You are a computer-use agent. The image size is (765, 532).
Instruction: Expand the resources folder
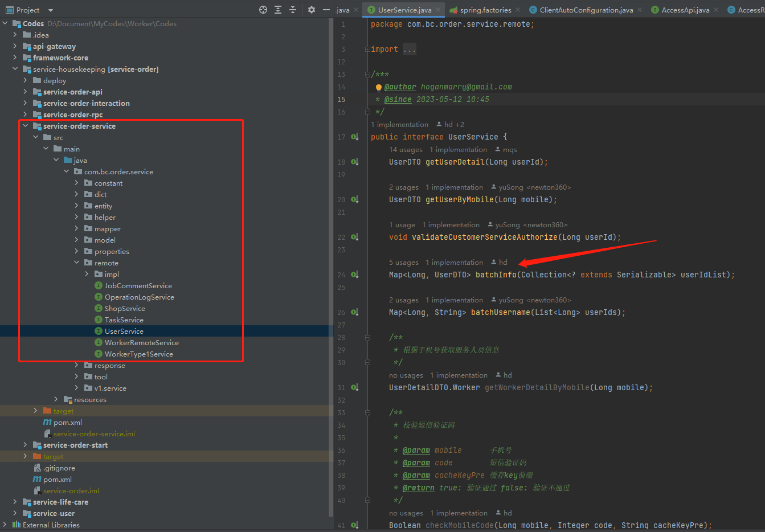coord(56,399)
